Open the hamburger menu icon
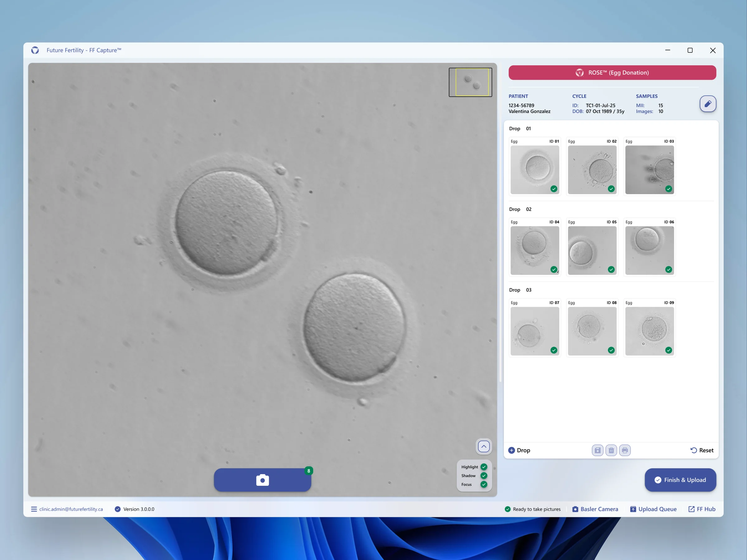 [34, 509]
